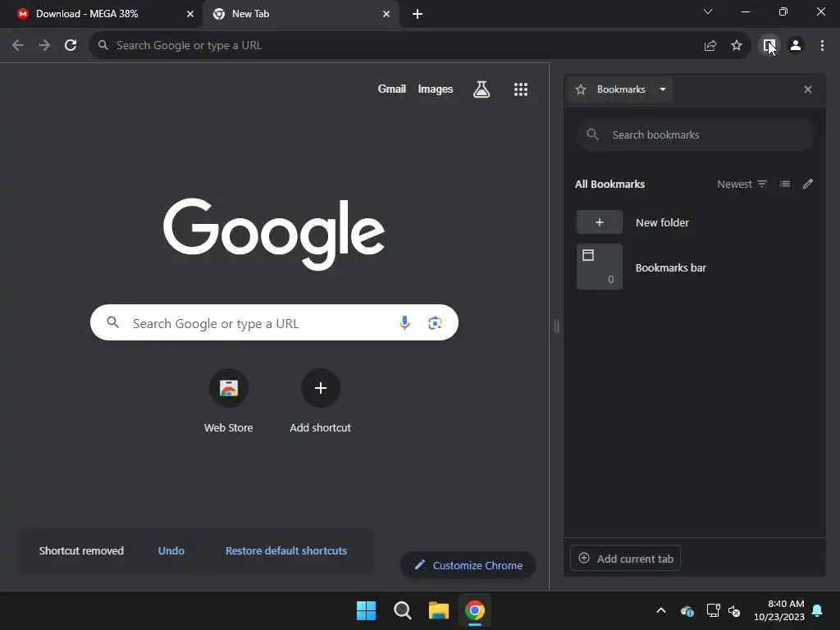This screenshot has width=840, height=630.
Task: Click Add current tab button
Action: coord(625,558)
